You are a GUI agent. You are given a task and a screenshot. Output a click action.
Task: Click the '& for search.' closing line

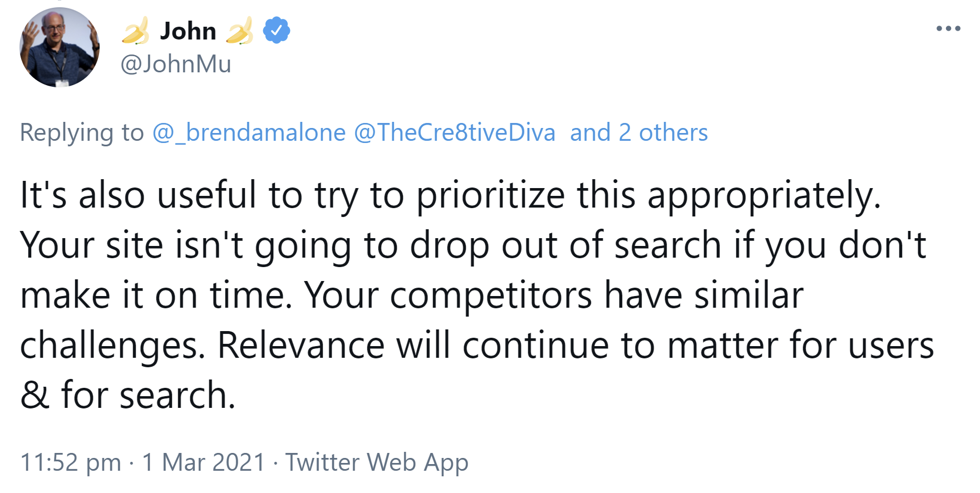[x=128, y=396]
